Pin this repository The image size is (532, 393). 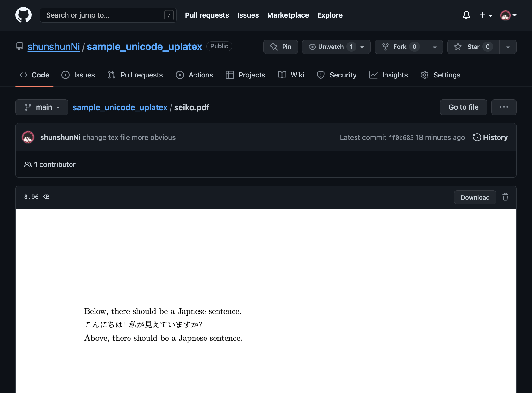point(280,47)
